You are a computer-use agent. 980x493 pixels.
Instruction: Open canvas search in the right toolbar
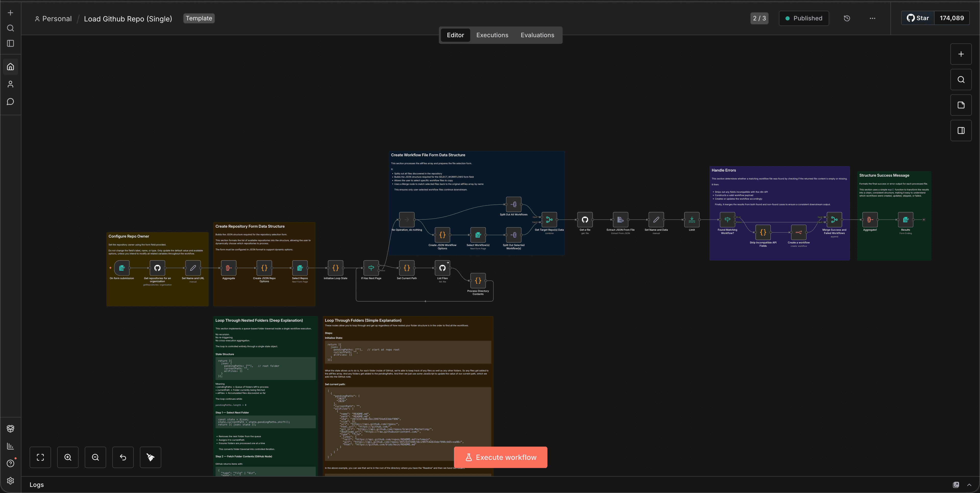tap(961, 80)
